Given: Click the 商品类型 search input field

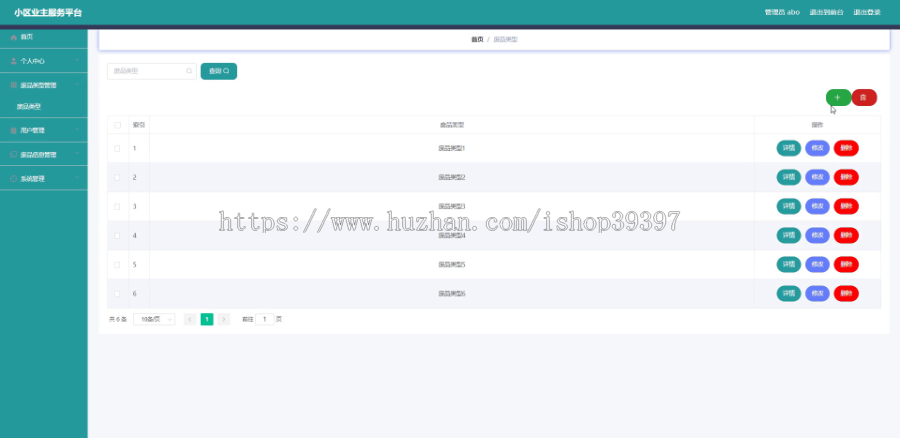Looking at the screenshot, I should point(152,71).
